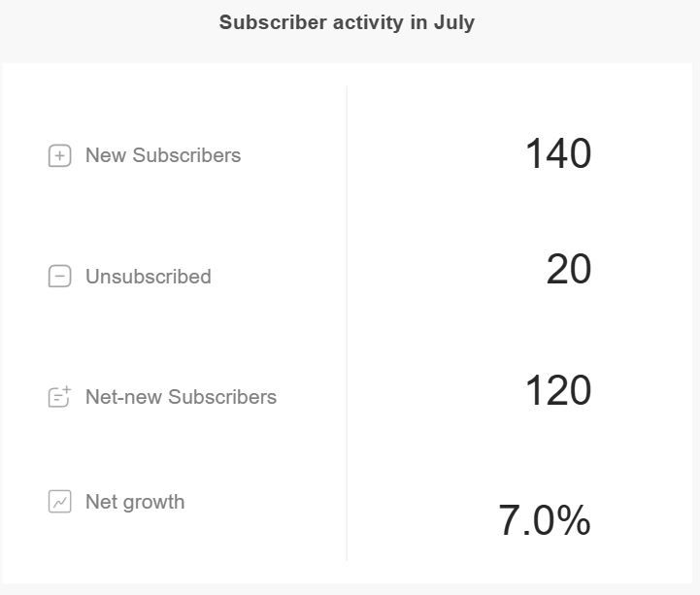
Task: Select the New Subscribers label
Action: pos(163,155)
